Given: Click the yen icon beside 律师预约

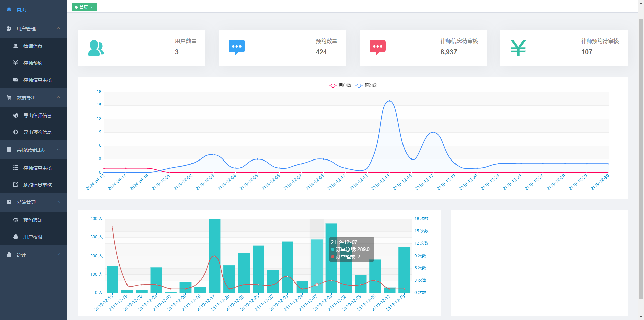Looking at the screenshot, I should click(16, 63).
